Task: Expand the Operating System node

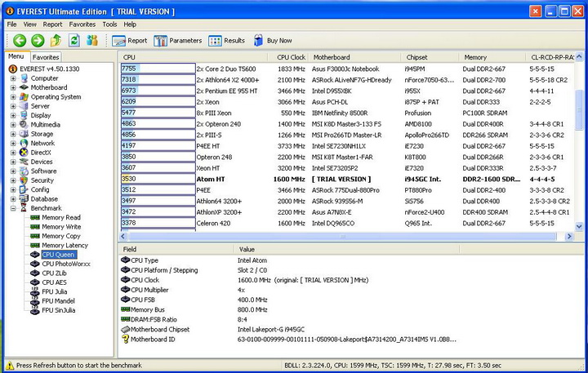Action: [13, 97]
